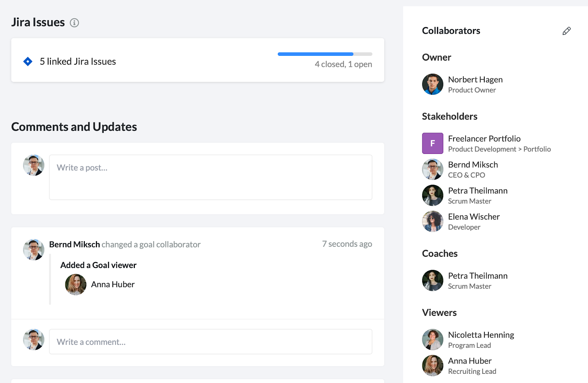Click the Anna Huber name in the update
The image size is (588, 383).
(x=113, y=284)
